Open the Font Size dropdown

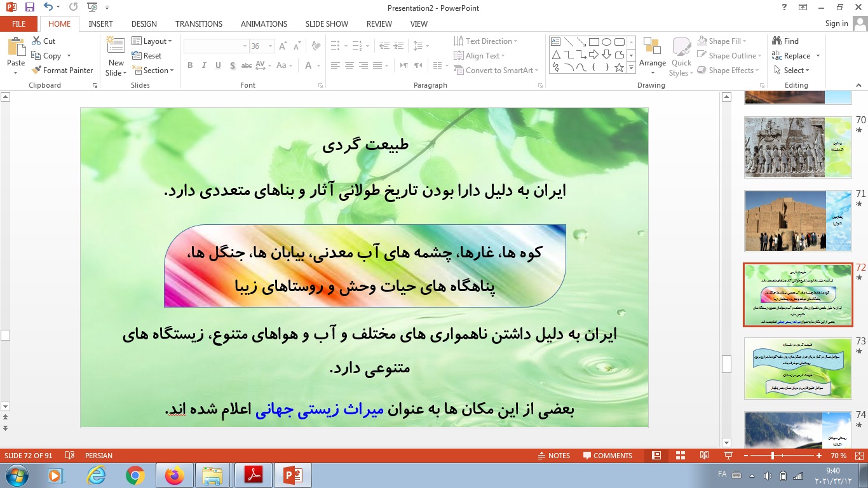coord(269,45)
